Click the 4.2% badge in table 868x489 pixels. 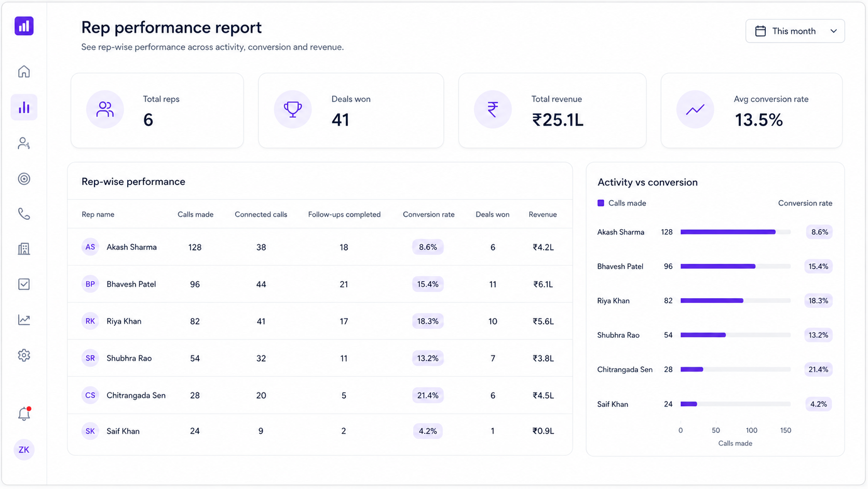tap(428, 431)
